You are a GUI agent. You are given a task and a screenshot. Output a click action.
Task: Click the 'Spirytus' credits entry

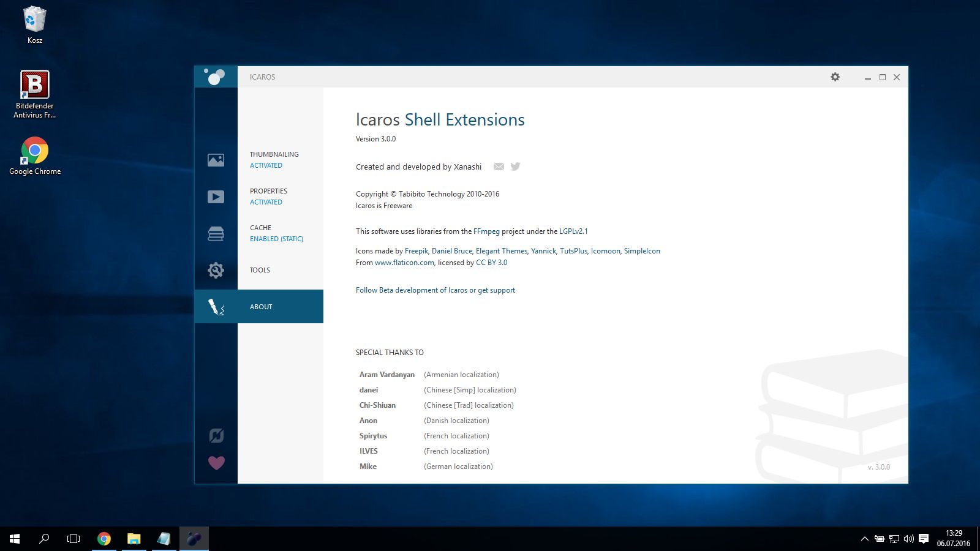coord(373,436)
